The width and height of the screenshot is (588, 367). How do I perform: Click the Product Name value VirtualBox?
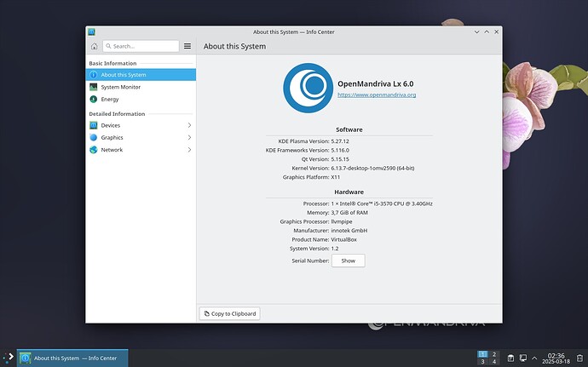pos(343,239)
